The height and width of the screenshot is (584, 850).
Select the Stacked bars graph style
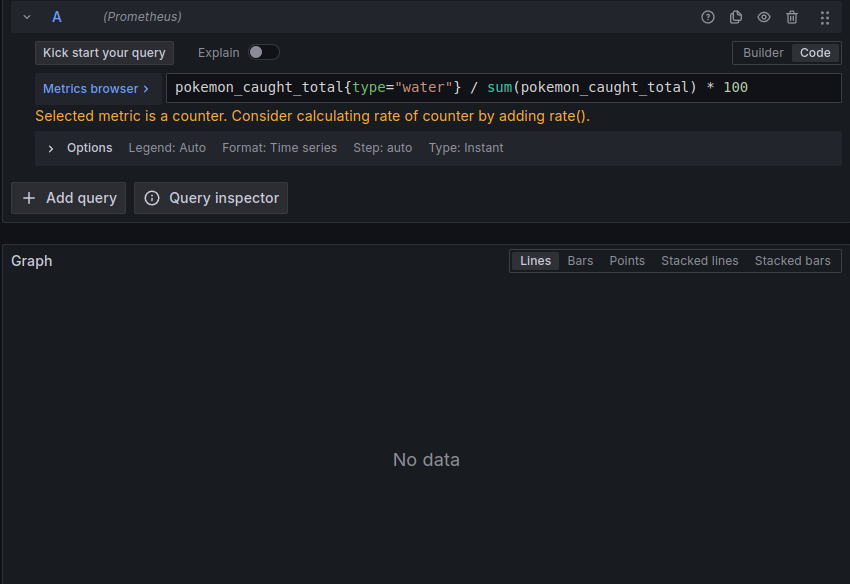(x=792, y=261)
